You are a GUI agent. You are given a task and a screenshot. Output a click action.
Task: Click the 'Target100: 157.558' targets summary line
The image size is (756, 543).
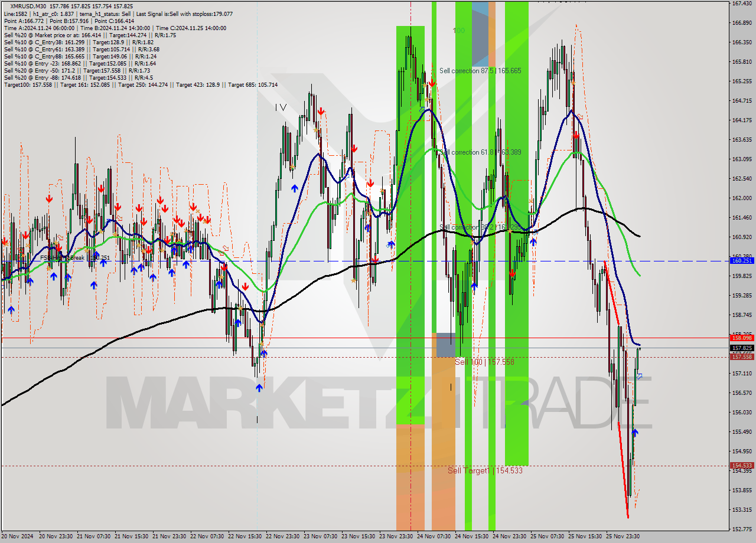point(141,84)
